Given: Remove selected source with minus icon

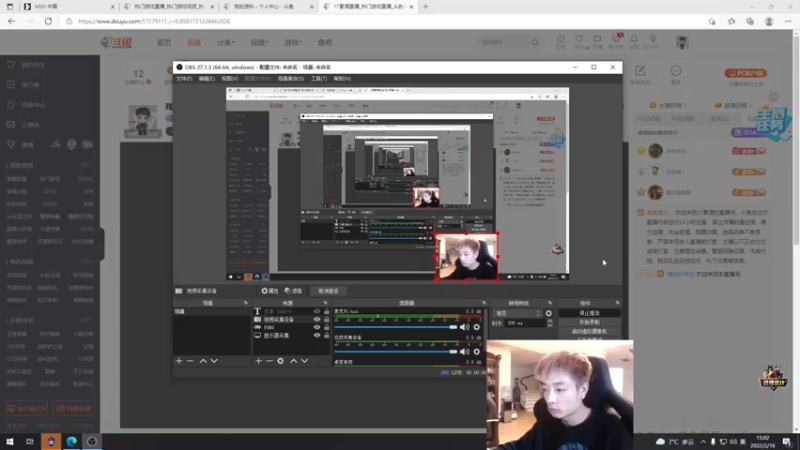Looking at the screenshot, I should pyautogui.click(x=269, y=361).
